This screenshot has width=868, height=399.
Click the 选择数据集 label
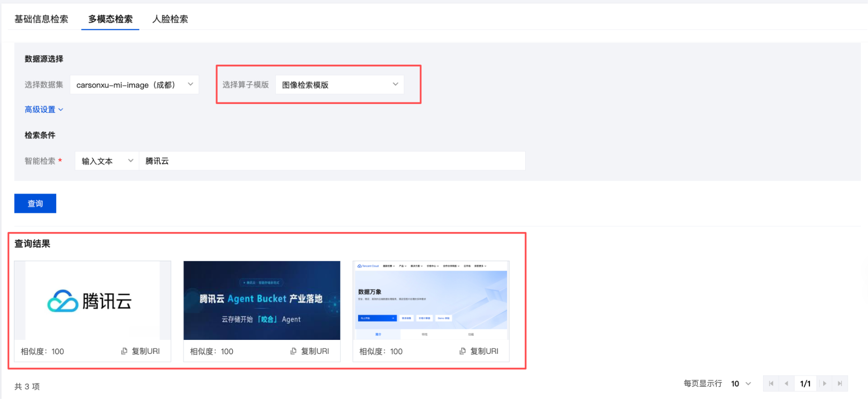coord(44,85)
